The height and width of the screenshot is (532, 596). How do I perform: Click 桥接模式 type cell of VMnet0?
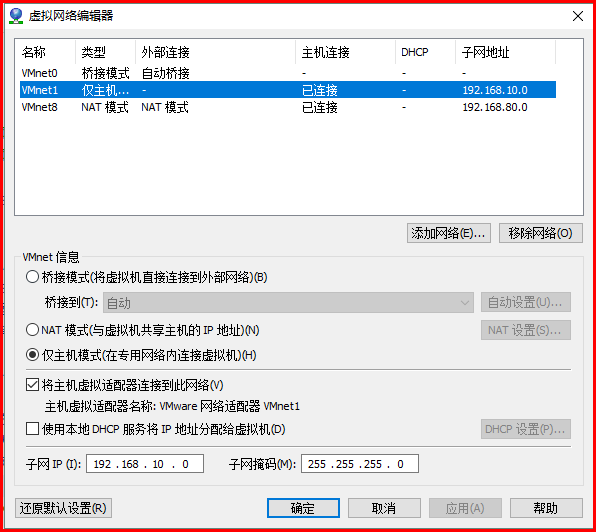[x=105, y=73]
